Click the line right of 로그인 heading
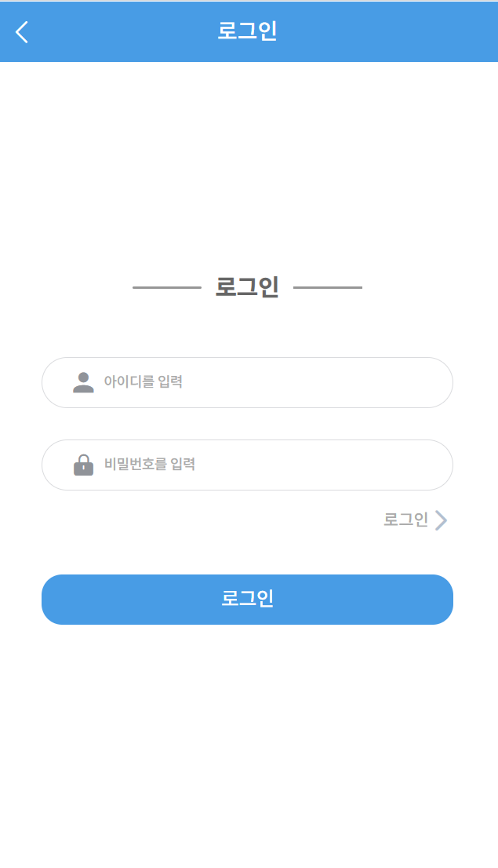 click(328, 287)
